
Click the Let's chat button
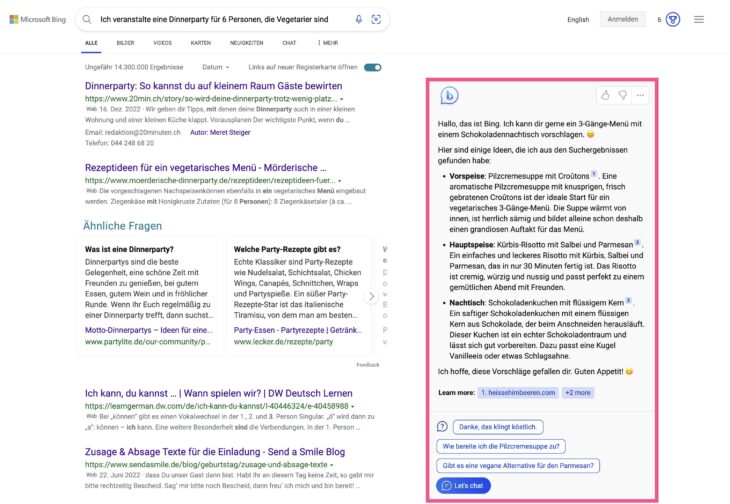(x=463, y=485)
